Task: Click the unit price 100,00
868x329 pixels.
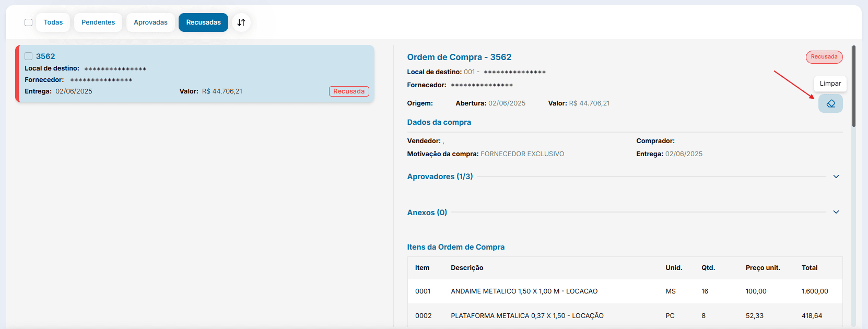Action: coord(756,291)
